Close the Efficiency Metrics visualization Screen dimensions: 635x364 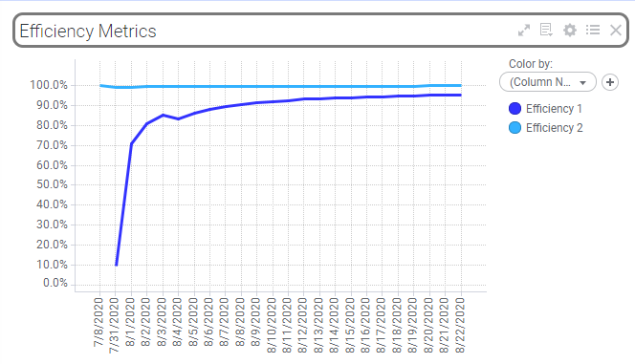click(616, 31)
